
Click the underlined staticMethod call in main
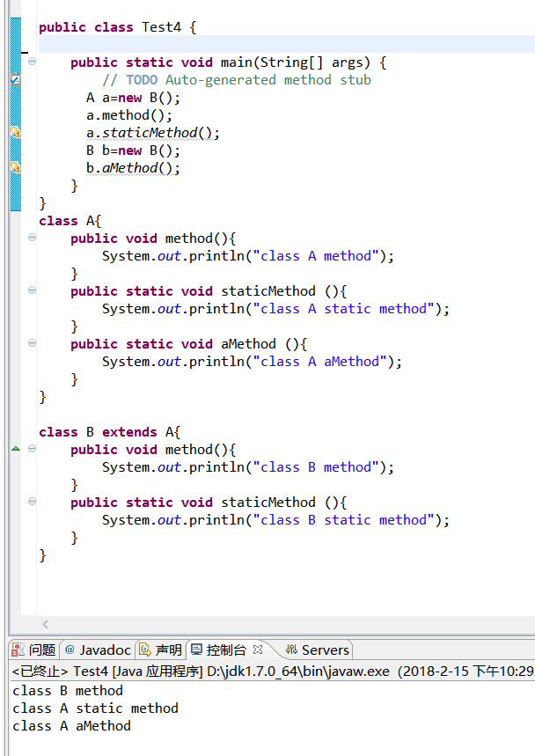point(150,133)
